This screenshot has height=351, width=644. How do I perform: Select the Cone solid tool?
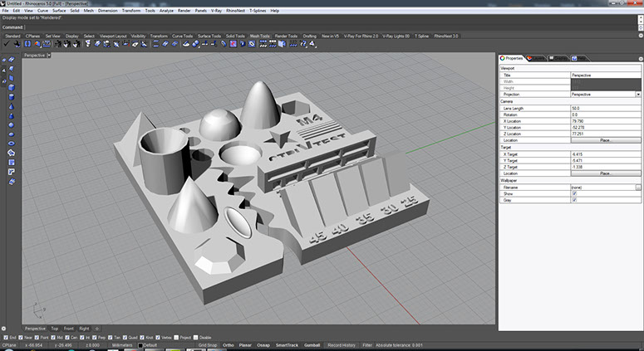(x=12, y=106)
